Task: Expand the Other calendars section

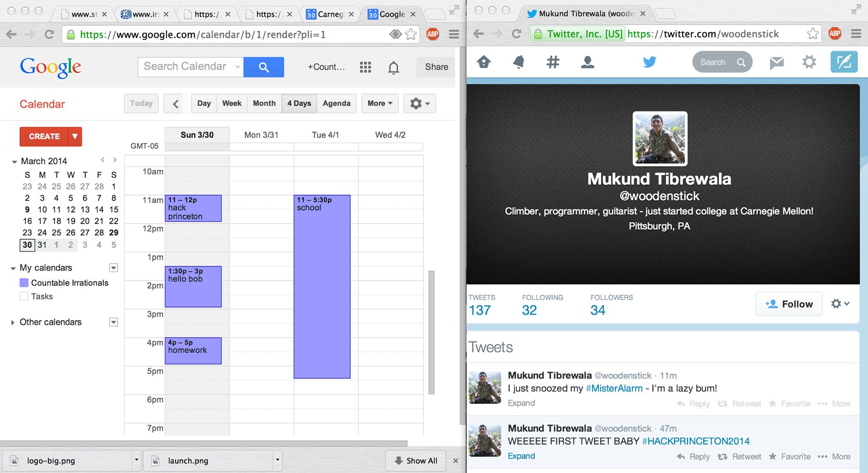Action: pyautogui.click(x=13, y=322)
